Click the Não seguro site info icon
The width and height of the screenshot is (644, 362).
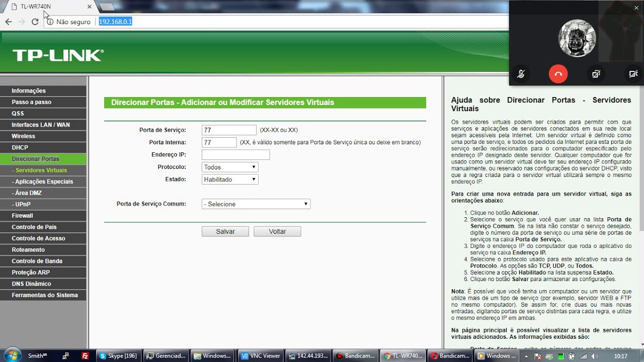(x=50, y=22)
